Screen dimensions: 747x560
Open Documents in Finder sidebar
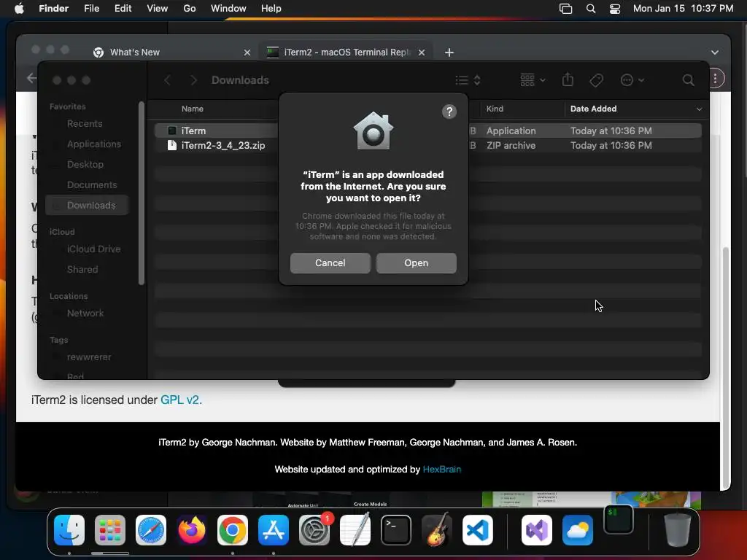click(x=91, y=184)
